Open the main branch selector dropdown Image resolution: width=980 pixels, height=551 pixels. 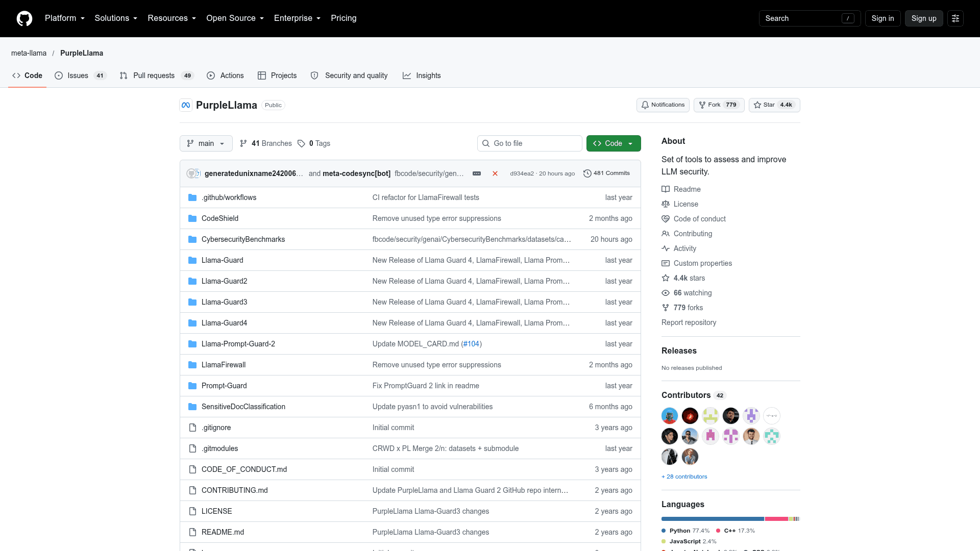tap(206, 143)
